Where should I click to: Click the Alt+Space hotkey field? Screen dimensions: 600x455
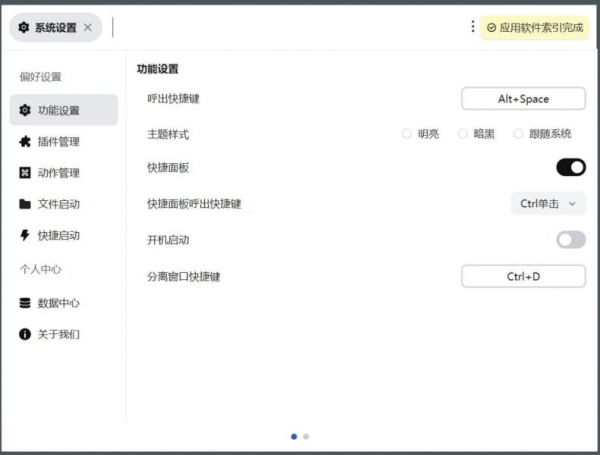click(x=523, y=99)
